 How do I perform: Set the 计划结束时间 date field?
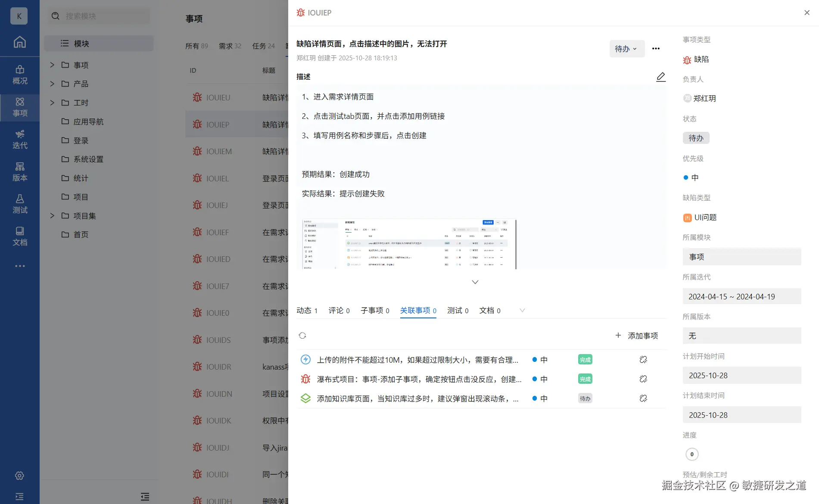pyautogui.click(x=742, y=415)
